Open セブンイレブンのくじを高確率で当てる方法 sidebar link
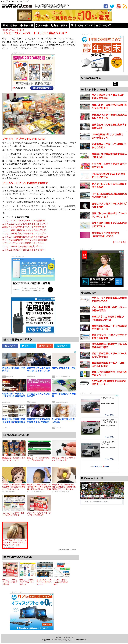 point(109,185)
